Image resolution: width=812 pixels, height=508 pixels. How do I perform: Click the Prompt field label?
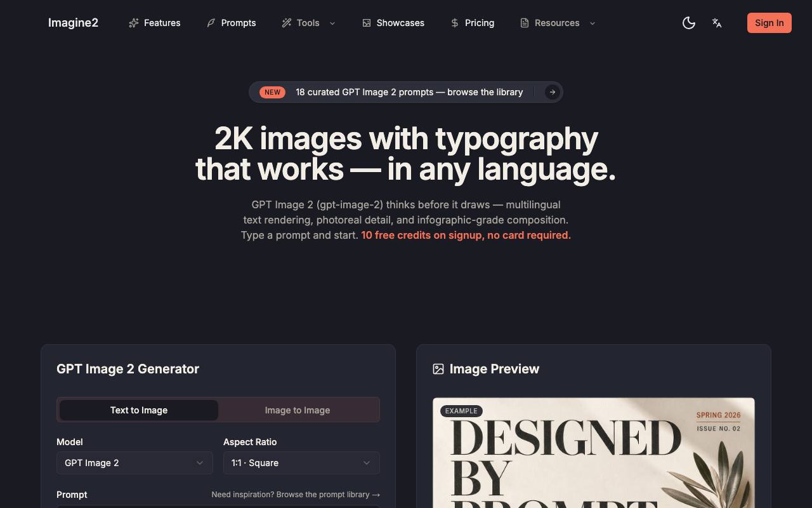point(72,495)
